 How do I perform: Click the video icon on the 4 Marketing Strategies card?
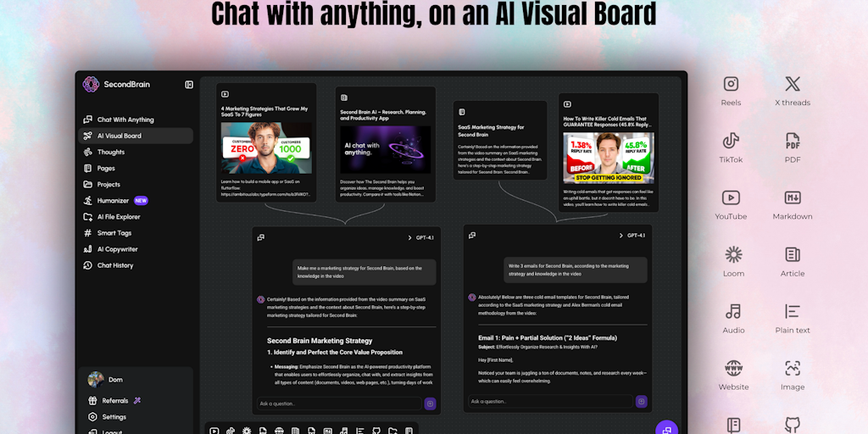point(225,94)
